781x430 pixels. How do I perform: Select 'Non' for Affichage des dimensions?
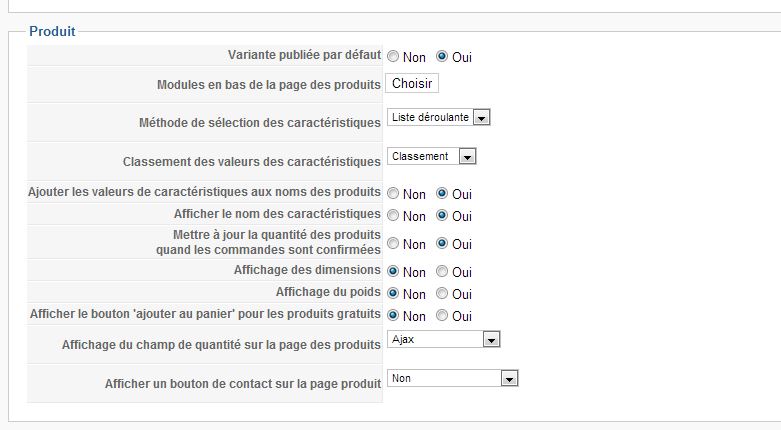pos(393,271)
